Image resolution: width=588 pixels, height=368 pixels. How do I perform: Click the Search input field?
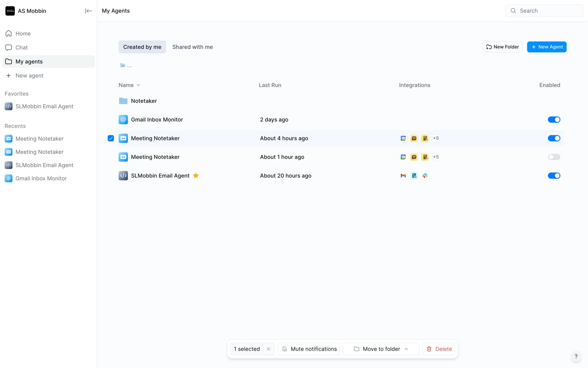click(544, 11)
